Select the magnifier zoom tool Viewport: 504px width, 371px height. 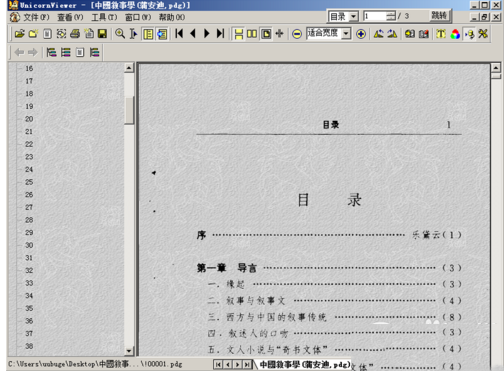coord(120,34)
